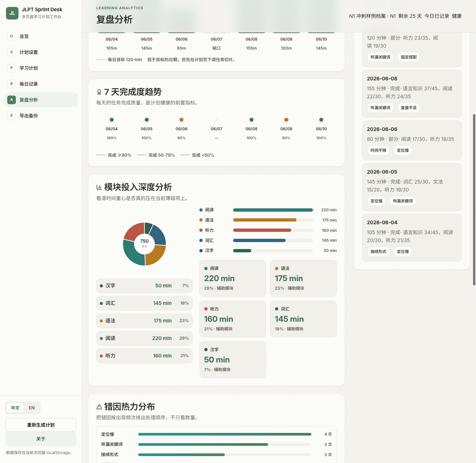Open the 学习计划 page

[x=41, y=68]
